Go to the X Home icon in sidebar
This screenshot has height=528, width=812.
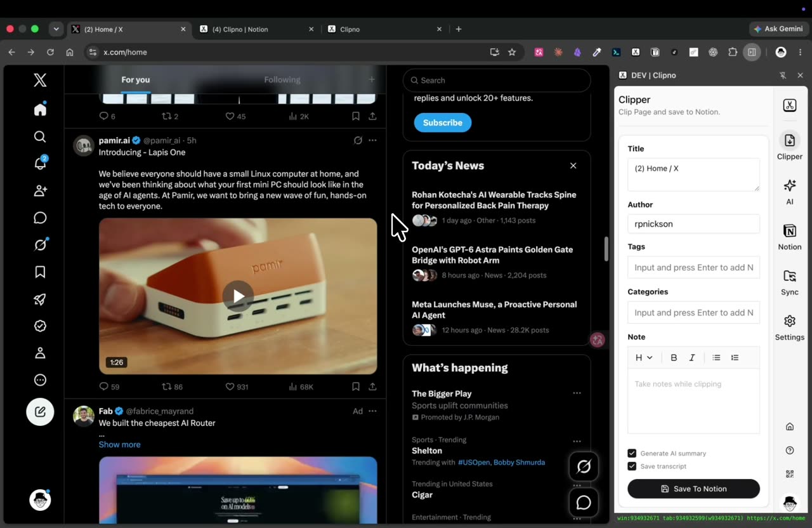click(40, 110)
